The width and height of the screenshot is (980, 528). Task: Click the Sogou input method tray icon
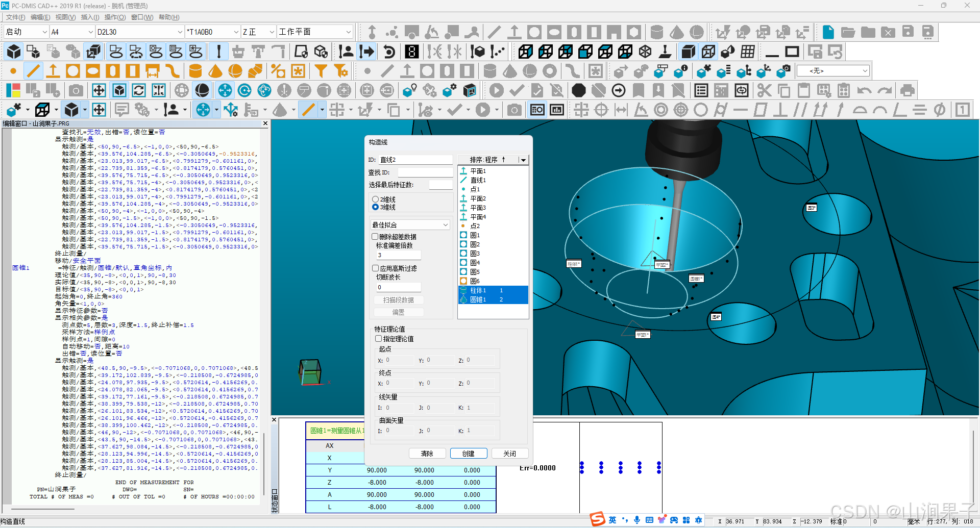597,519
